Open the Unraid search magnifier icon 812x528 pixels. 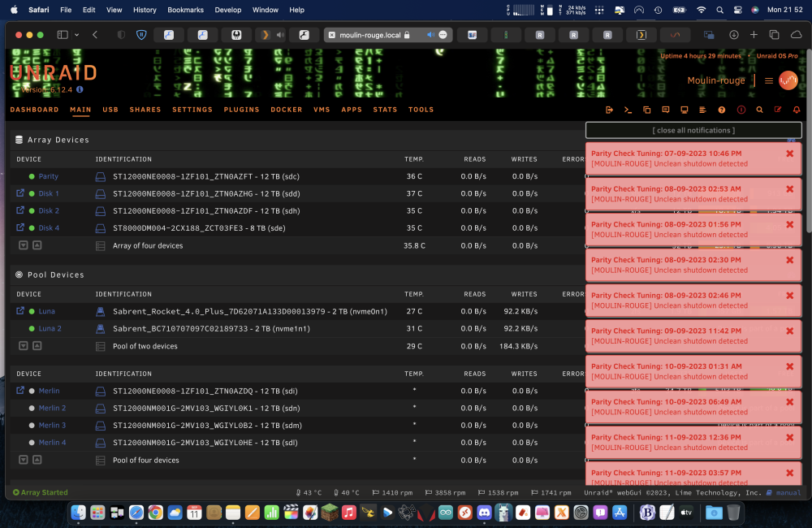point(759,110)
